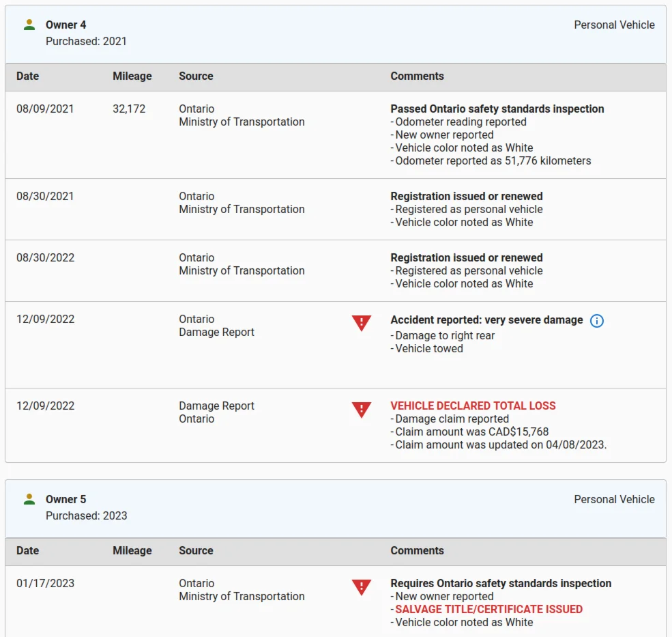
Task: Click the Owner 5 person icon
Action: click(x=29, y=499)
